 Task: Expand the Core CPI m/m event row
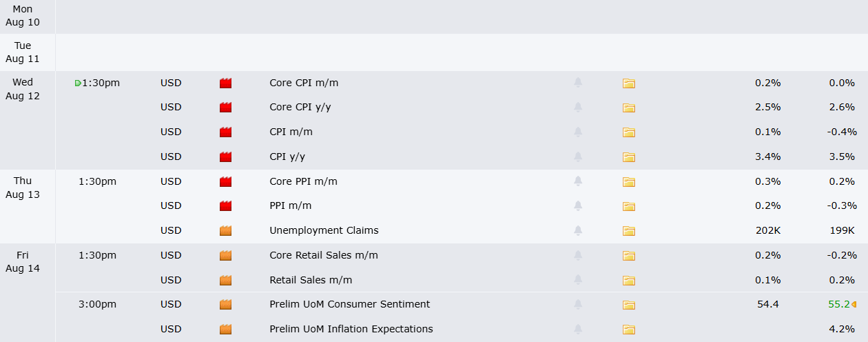point(462,83)
